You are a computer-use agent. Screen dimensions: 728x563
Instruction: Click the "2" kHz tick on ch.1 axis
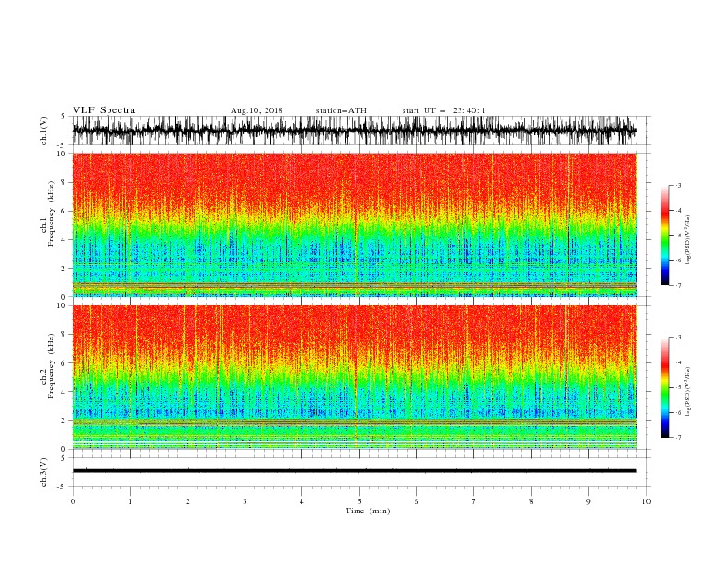pos(63,269)
